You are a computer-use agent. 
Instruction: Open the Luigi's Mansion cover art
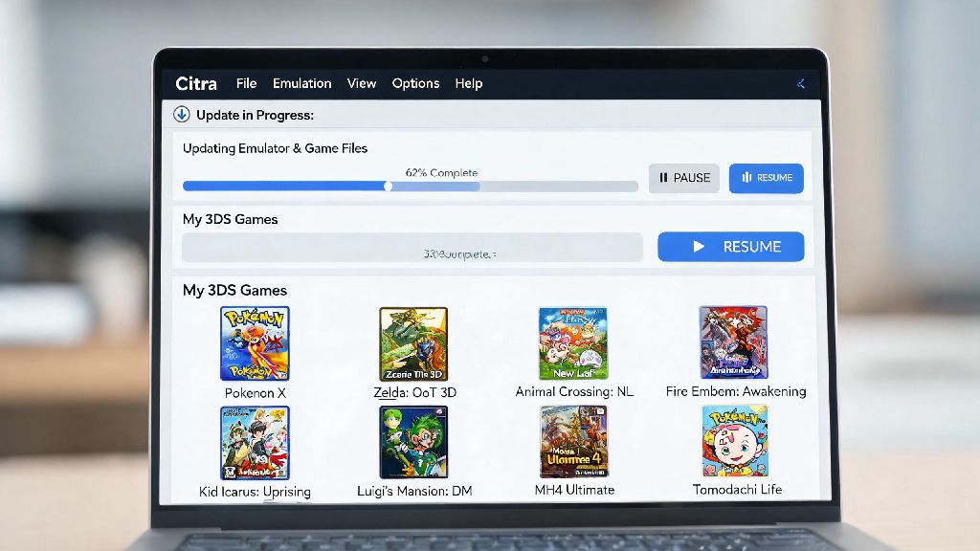[413, 442]
